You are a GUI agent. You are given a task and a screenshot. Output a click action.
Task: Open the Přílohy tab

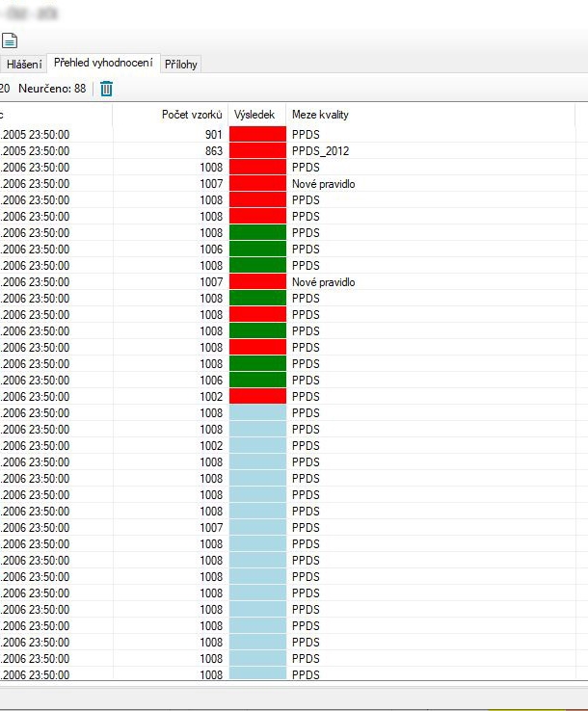click(180, 65)
